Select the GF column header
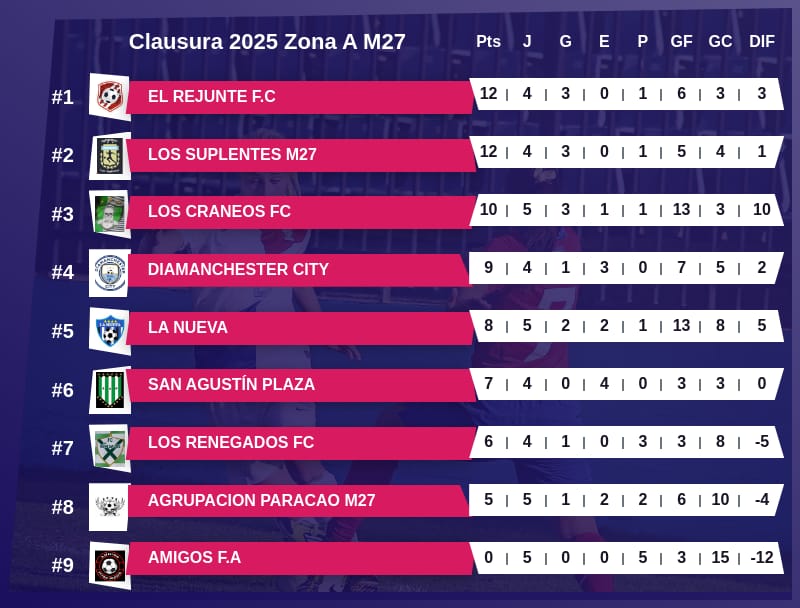Screen dimensions: 800x608 (681, 41)
